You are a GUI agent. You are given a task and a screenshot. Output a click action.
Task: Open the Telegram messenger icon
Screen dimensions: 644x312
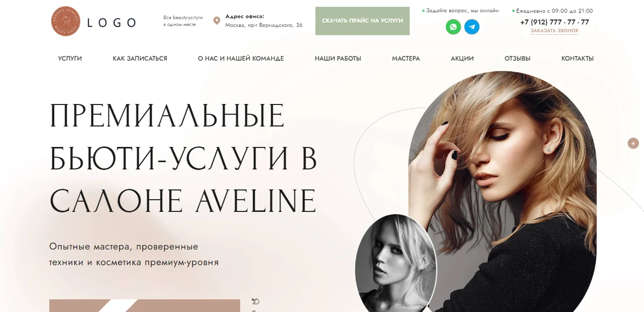tap(472, 27)
